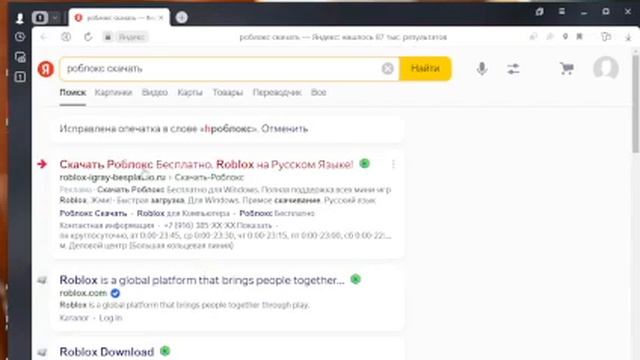
Task: Open the profile icon in the sidebar
Action: 20,18
